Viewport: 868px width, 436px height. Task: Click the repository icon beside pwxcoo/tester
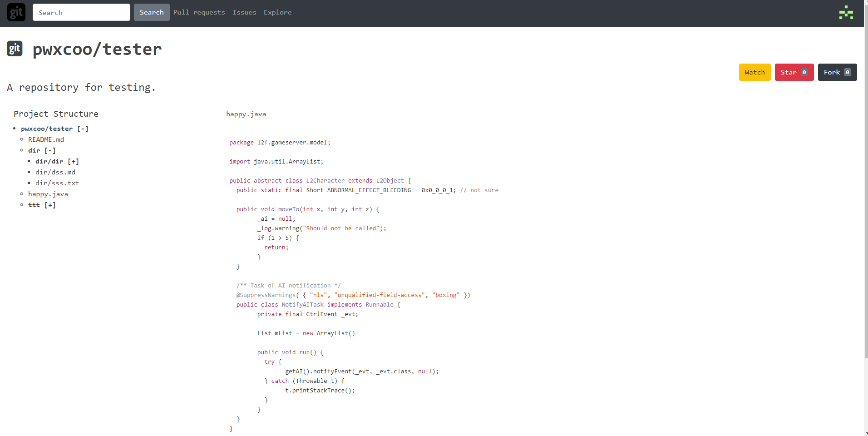point(14,48)
